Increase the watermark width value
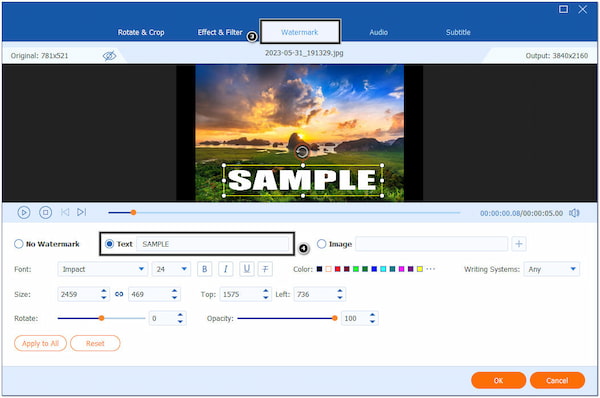This screenshot has height=398, width=600. click(104, 291)
